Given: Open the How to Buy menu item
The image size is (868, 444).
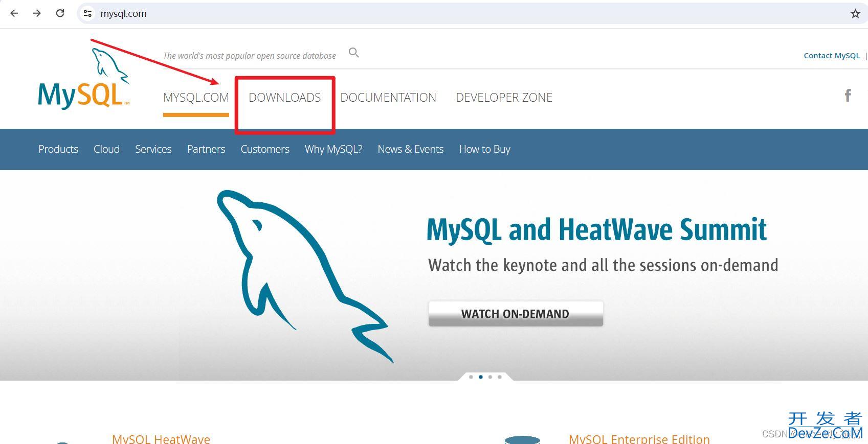Looking at the screenshot, I should pos(484,149).
